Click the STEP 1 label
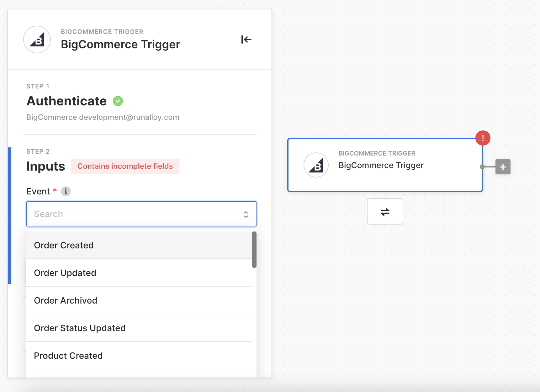Viewport: 540px width, 392px height. coord(38,86)
